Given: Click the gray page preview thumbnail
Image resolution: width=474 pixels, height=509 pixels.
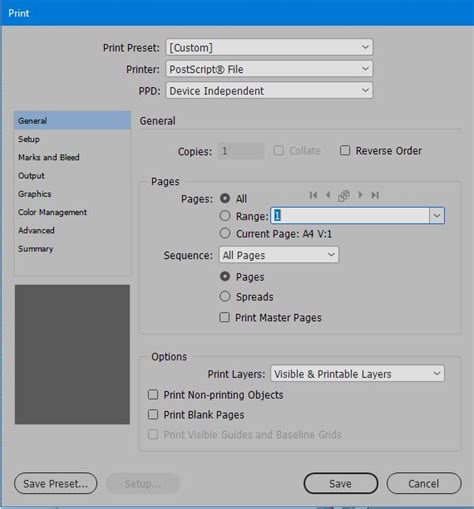Looking at the screenshot, I should pyautogui.click(x=72, y=354).
